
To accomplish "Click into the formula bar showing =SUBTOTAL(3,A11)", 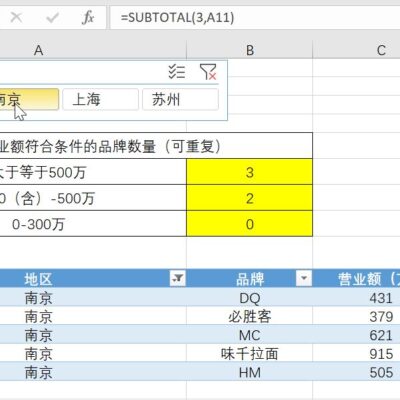I will pyautogui.click(x=255, y=17).
